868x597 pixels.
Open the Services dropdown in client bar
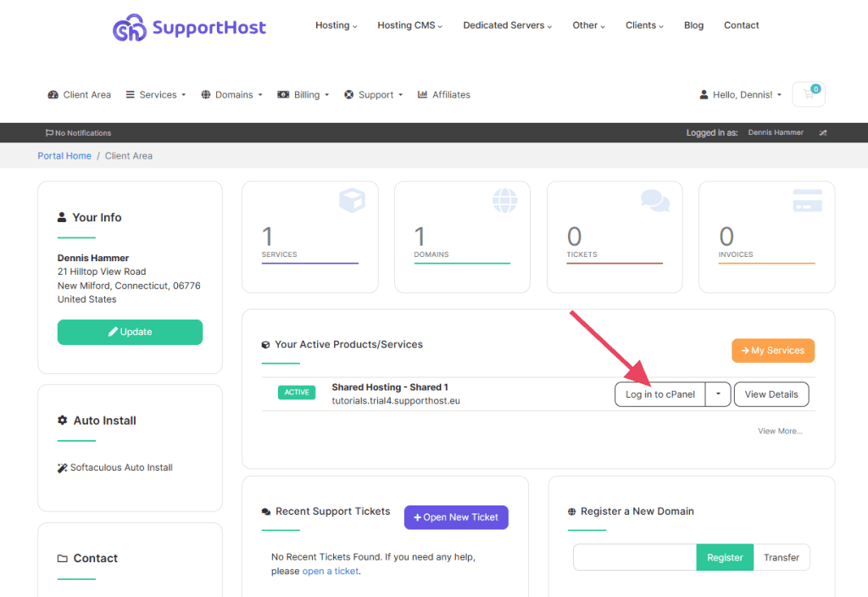tap(156, 95)
